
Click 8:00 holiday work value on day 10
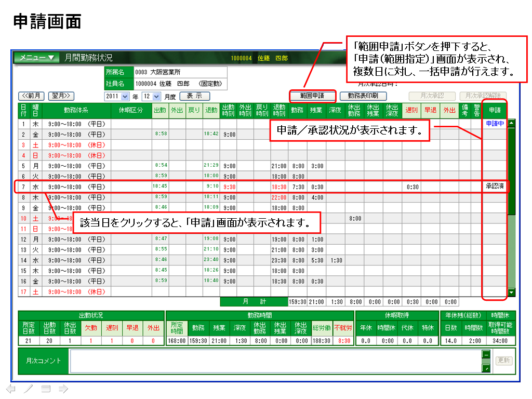click(355, 219)
